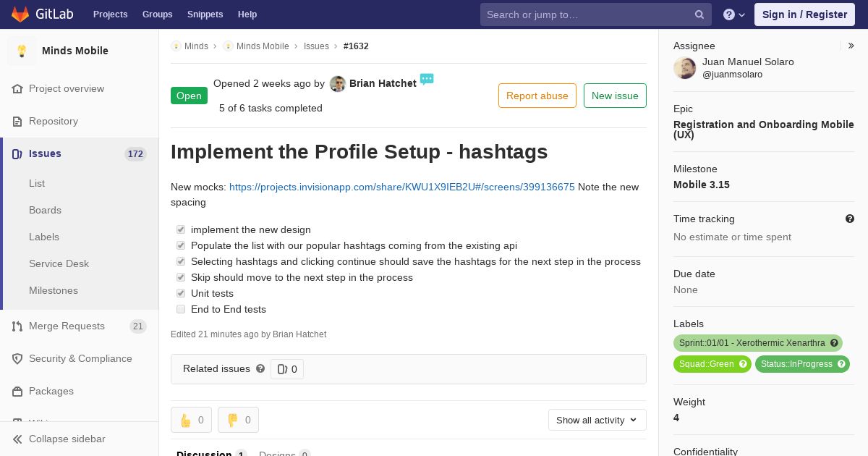868x456 pixels.
Task: Click the Minds Mobile project title in sidebar
Action: click(x=75, y=51)
